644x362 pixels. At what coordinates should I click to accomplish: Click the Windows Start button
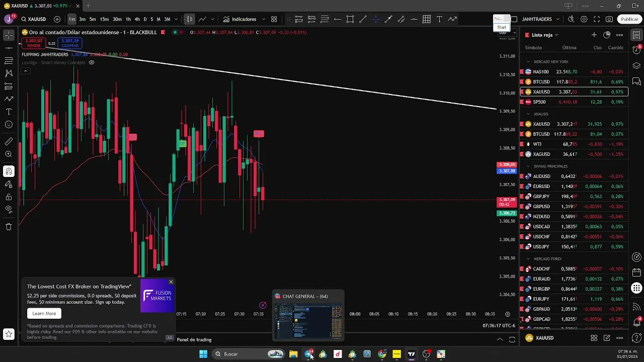(203, 354)
